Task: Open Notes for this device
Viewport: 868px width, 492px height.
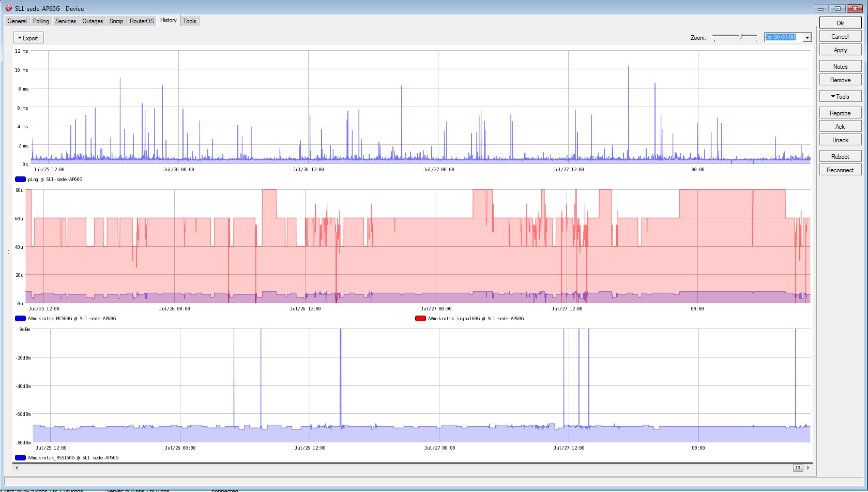Action: tap(840, 66)
